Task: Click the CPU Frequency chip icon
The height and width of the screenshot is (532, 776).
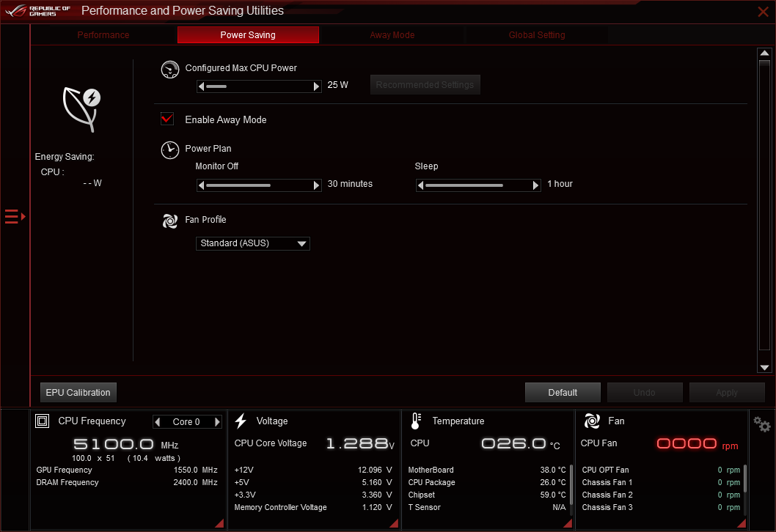Action: point(42,421)
